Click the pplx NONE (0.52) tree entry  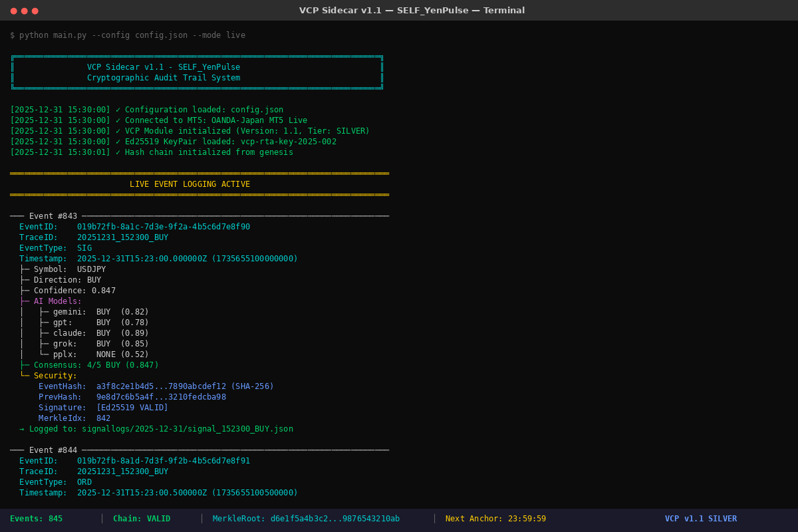(100, 354)
